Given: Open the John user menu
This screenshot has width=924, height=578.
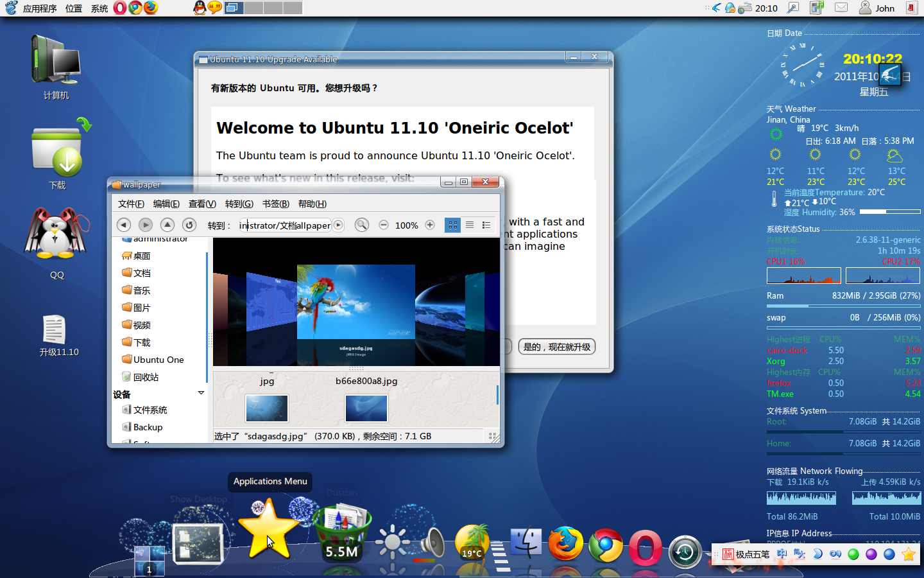Looking at the screenshot, I should [x=877, y=8].
